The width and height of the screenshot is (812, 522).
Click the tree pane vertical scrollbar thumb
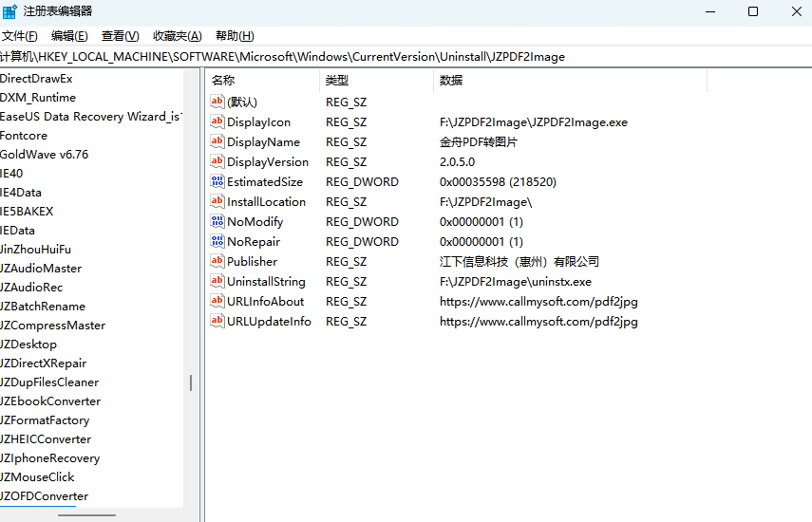(x=191, y=382)
